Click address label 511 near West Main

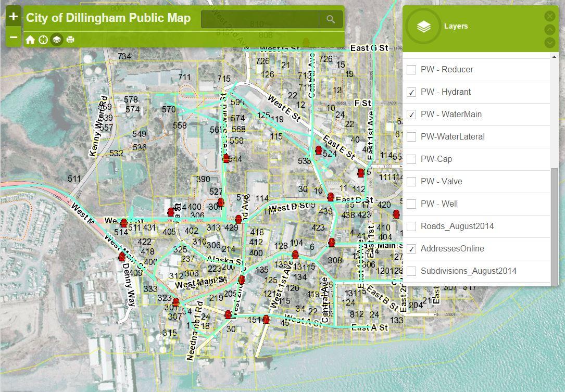coord(74,179)
